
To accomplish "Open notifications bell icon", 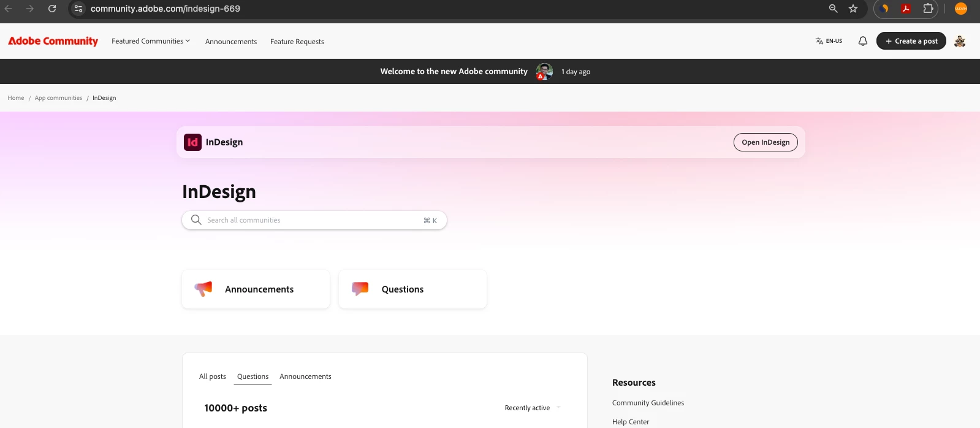I will point(863,41).
